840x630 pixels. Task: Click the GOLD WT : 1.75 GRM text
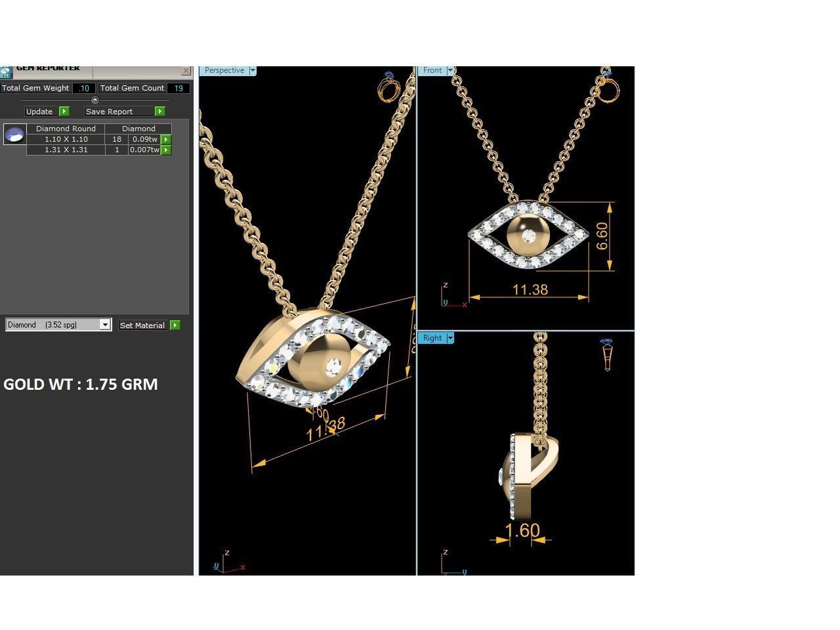point(81,385)
